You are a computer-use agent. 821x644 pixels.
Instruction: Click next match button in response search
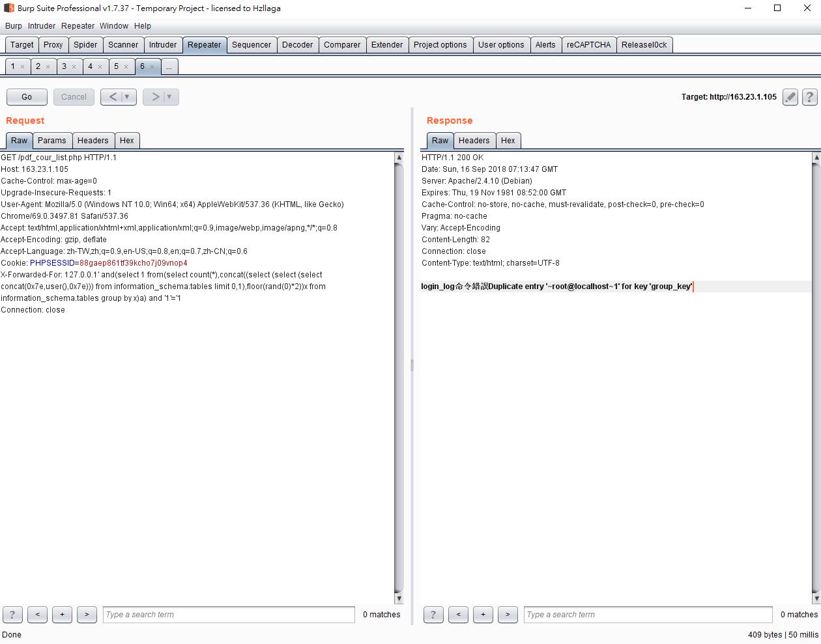[508, 614]
